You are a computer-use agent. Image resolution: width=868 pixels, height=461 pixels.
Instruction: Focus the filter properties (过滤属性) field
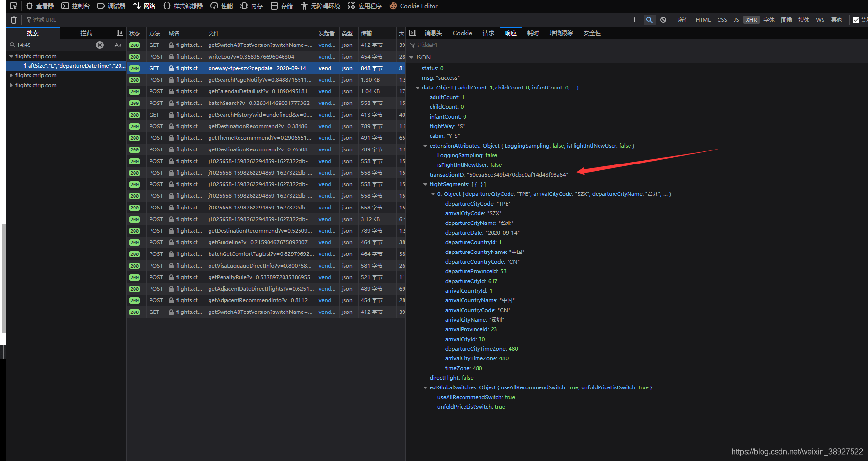tap(636, 45)
